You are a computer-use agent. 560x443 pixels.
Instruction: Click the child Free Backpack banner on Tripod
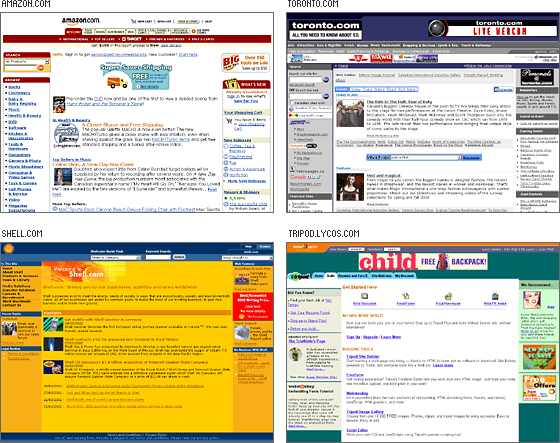[x=423, y=262]
